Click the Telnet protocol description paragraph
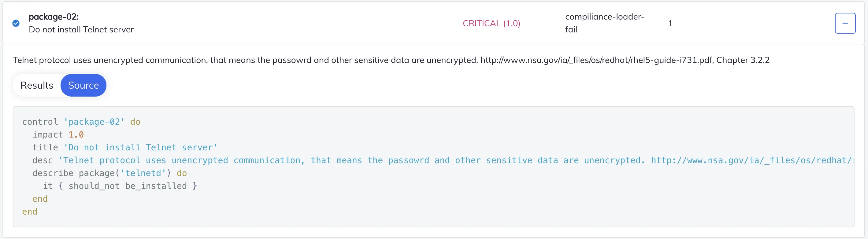Screen dimensions: 868x239 tap(391, 60)
